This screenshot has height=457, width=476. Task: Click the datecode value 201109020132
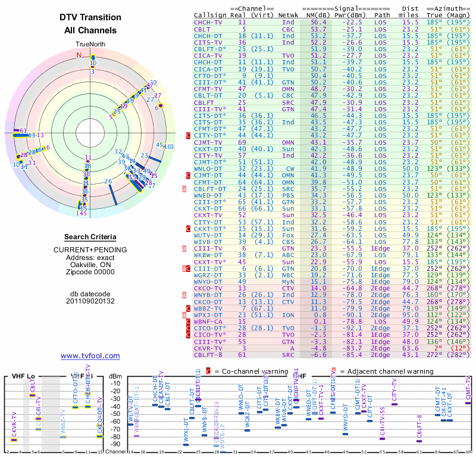90,301
